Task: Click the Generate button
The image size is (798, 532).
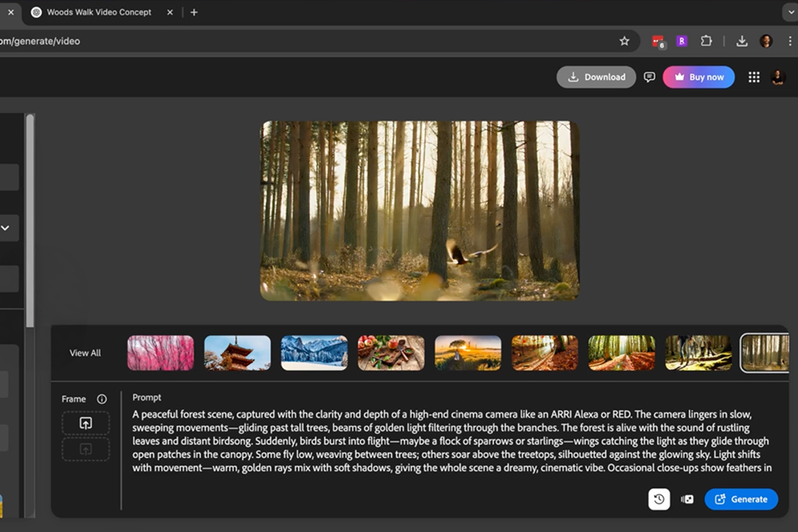Action: pyautogui.click(x=740, y=499)
